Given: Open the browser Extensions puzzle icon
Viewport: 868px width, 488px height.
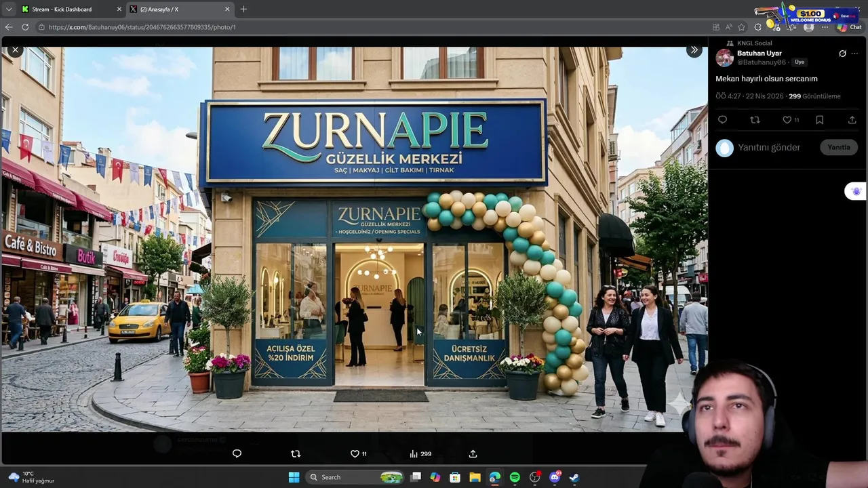Looking at the screenshot, I should tap(757, 27).
